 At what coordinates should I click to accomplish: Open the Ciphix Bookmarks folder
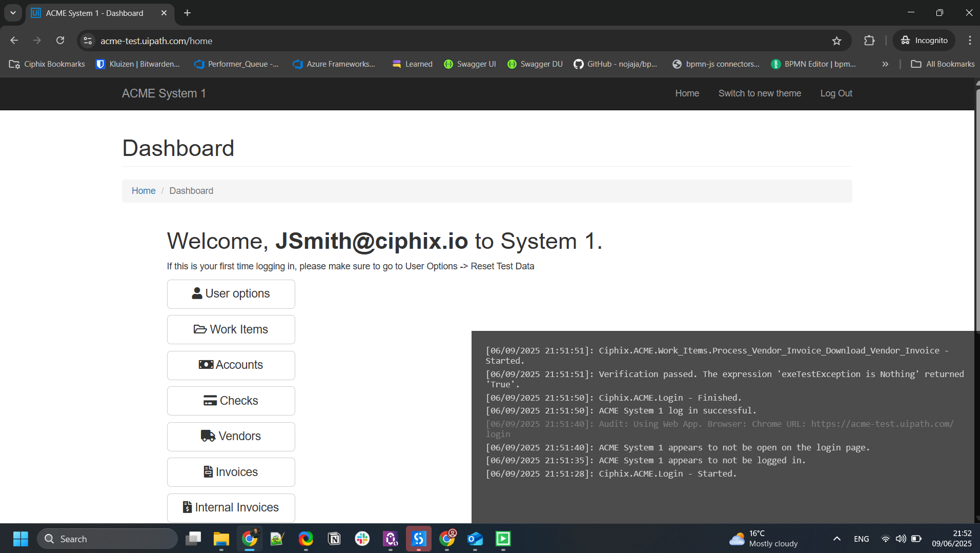(x=47, y=64)
